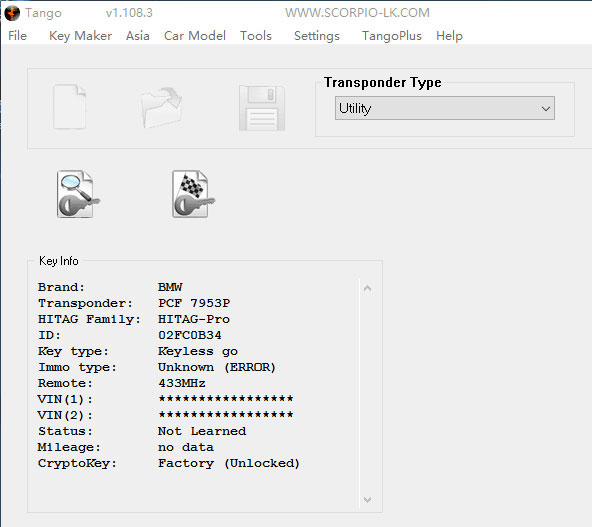Viewport: 592px width, 527px height.
Task: Click the CryptoKey: field label
Action: pyautogui.click(x=77, y=463)
